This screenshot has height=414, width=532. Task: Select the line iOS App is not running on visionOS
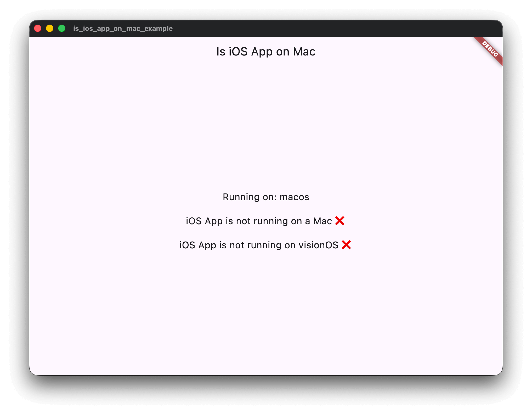coord(259,245)
